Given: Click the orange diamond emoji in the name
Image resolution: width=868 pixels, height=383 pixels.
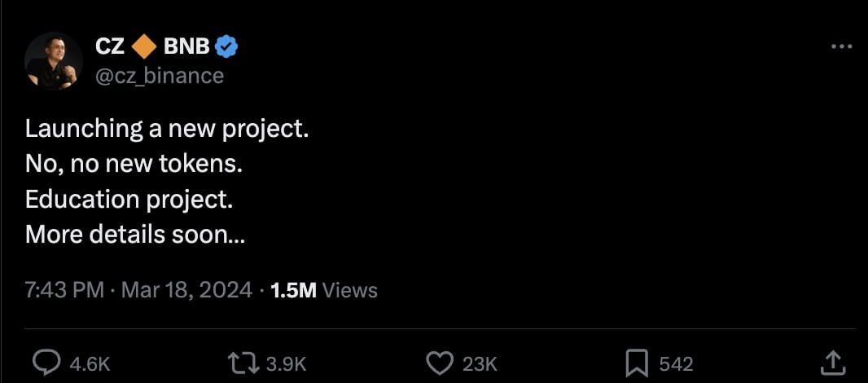Looking at the screenshot, I should click(144, 47).
